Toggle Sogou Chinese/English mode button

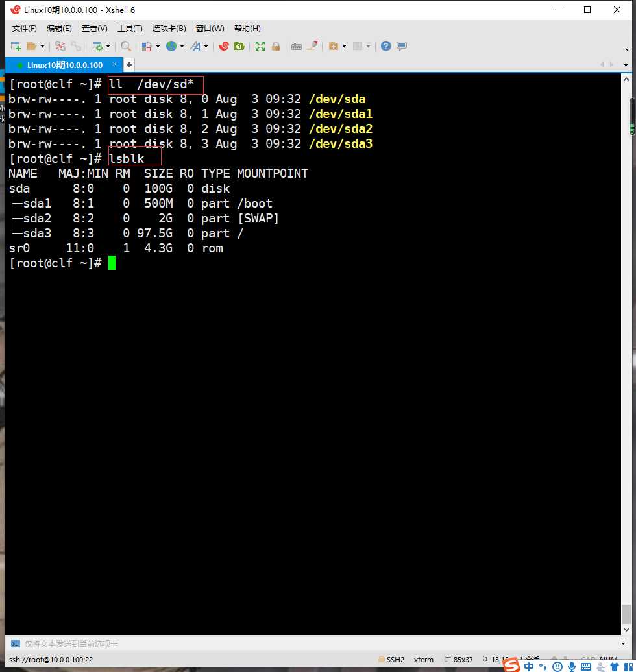[529, 666]
